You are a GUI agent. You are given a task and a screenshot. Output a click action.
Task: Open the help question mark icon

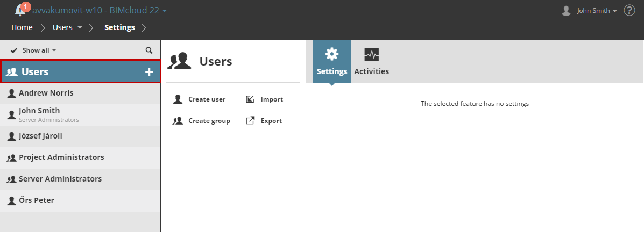[629, 10]
